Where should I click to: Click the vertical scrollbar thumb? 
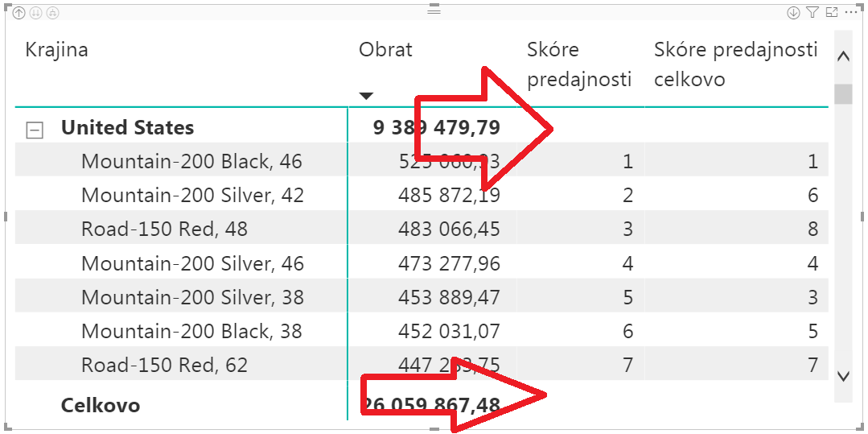pyautogui.click(x=843, y=94)
